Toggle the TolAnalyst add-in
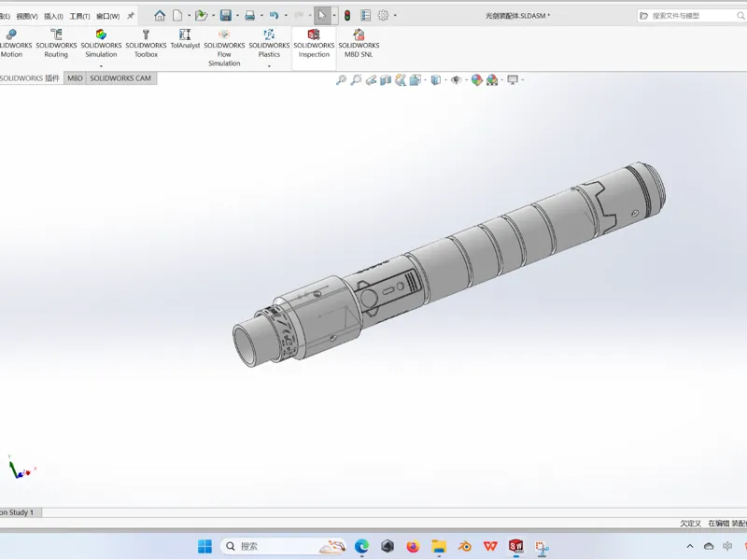 pyautogui.click(x=185, y=39)
